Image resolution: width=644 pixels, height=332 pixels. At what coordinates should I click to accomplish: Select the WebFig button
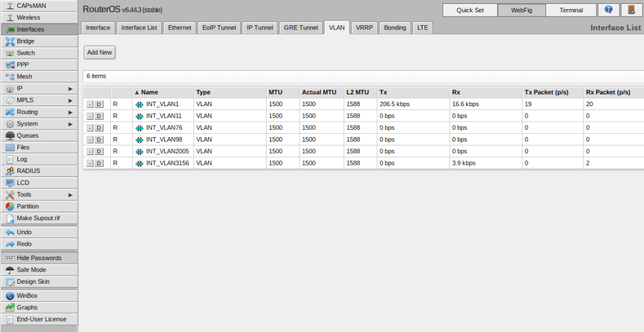[x=522, y=10]
